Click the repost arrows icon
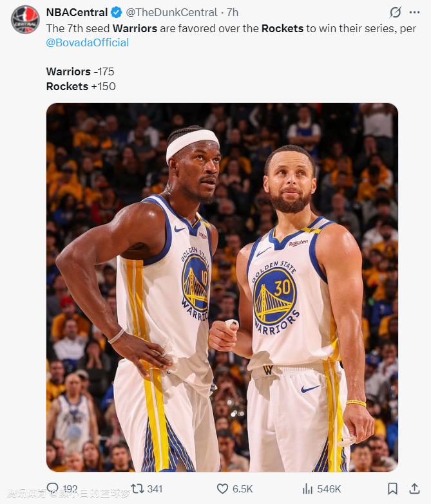 (x=137, y=489)
